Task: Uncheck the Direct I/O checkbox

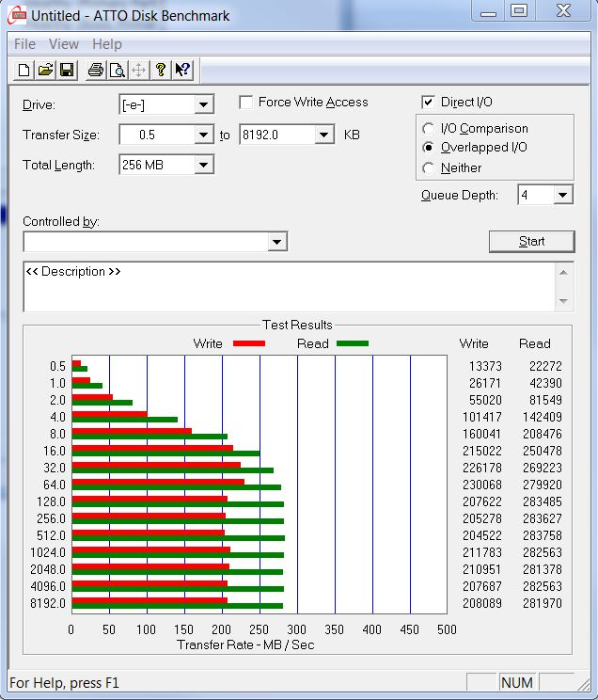Action: click(x=429, y=103)
